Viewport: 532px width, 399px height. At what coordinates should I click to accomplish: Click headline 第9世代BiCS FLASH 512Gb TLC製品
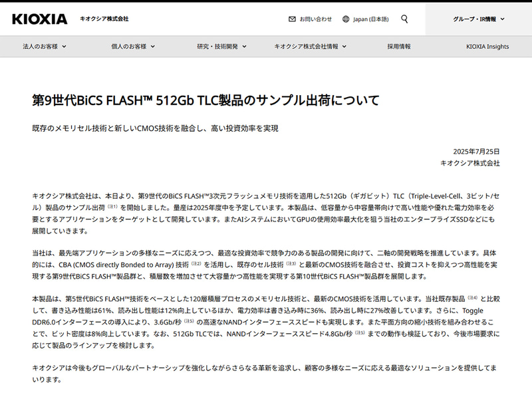point(205,100)
